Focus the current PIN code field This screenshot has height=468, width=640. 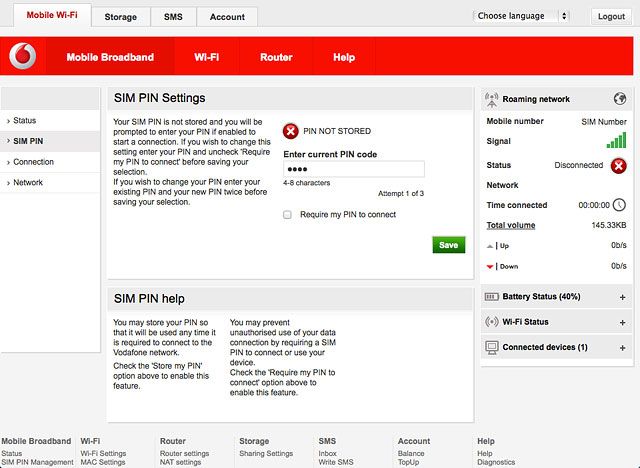click(x=354, y=169)
